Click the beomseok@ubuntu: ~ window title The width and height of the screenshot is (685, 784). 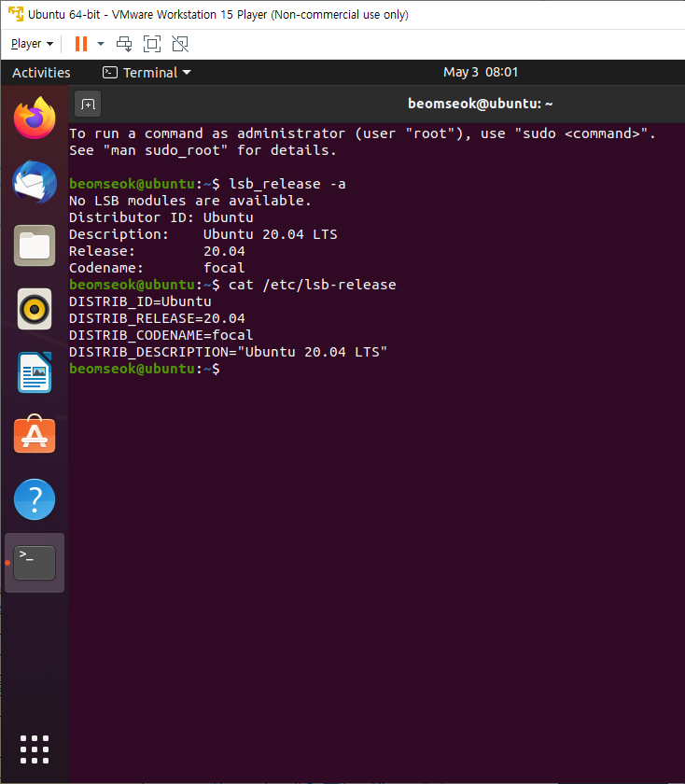coord(480,104)
